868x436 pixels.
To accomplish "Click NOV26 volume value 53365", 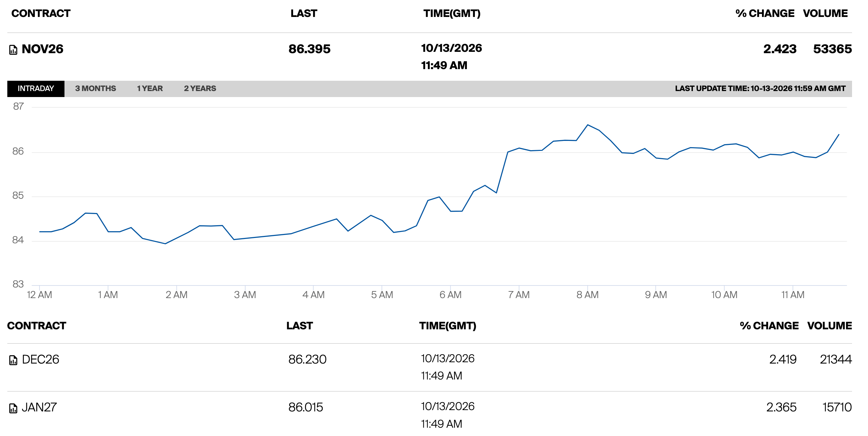I will (832, 49).
